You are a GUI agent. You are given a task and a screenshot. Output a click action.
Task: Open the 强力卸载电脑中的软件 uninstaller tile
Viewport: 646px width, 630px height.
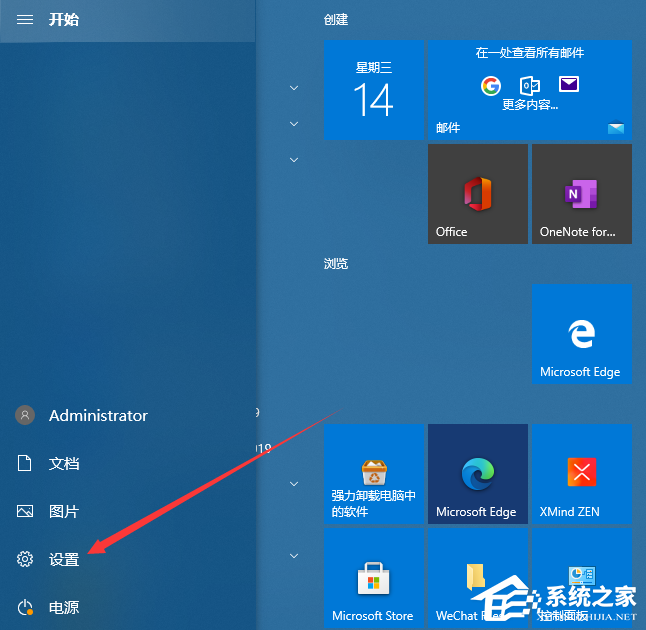coord(373,474)
